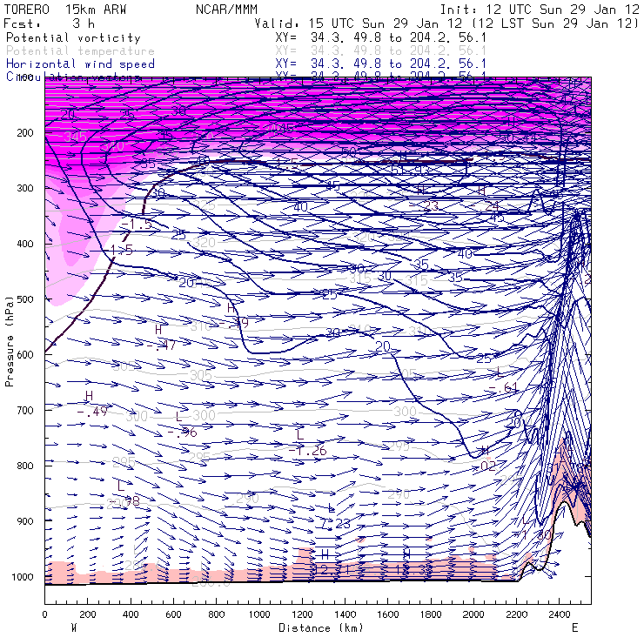Click the 2000 tick on distance axis
Image resolution: width=644 pixels, height=644 pixels.
tap(473, 614)
